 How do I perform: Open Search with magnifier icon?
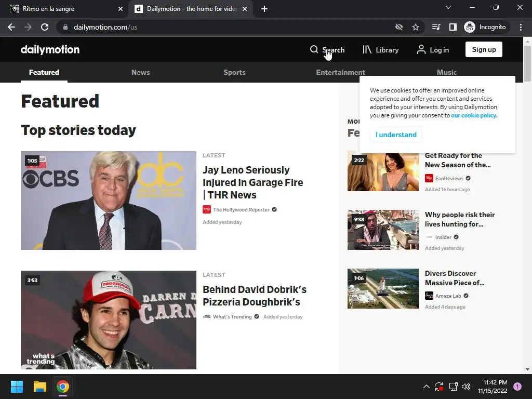point(327,49)
